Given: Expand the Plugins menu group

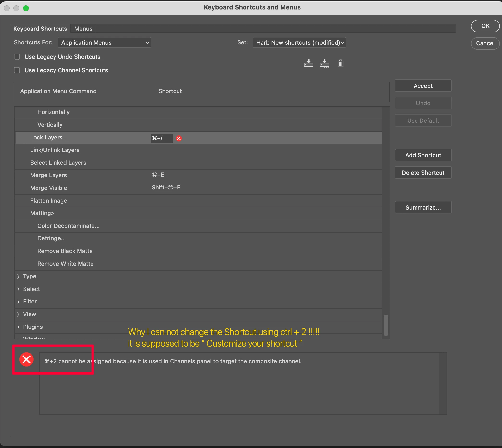Looking at the screenshot, I should (x=18, y=327).
